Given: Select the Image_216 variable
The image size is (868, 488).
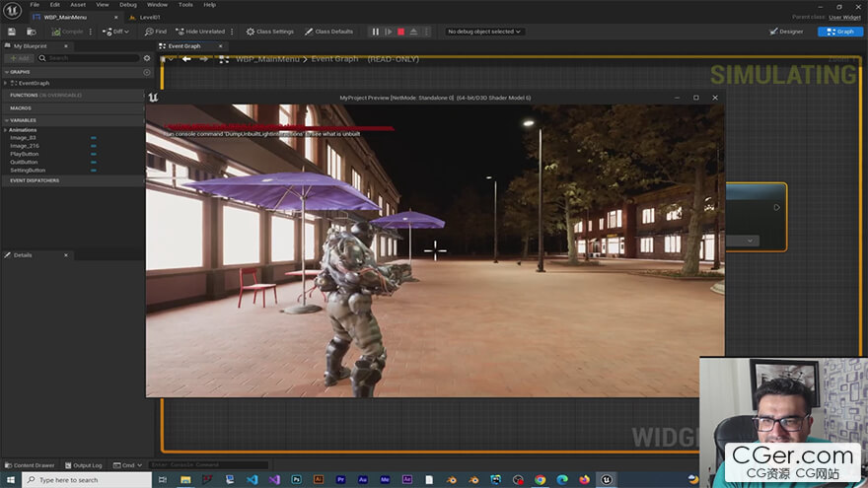Looking at the screenshot, I should (25, 146).
